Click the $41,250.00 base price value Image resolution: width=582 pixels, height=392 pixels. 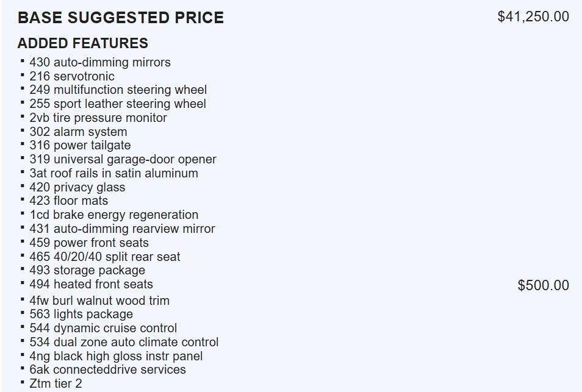tap(533, 16)
